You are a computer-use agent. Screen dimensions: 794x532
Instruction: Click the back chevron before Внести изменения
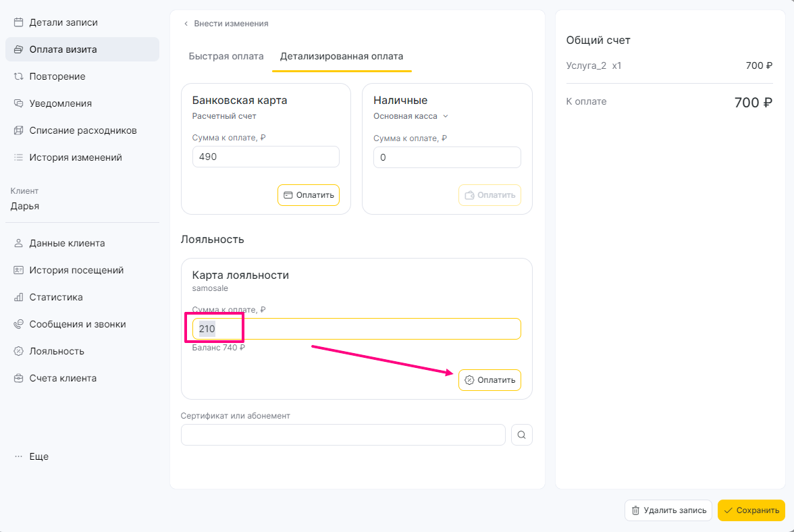pos(186,23)
